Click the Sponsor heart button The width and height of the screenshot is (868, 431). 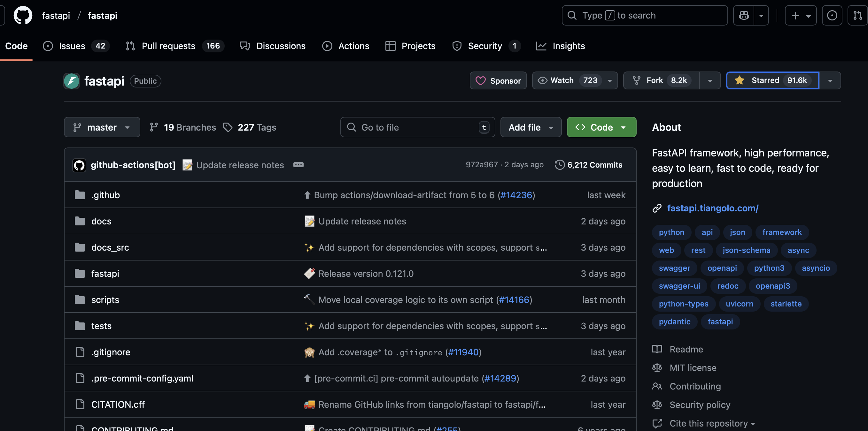point(498,81)
